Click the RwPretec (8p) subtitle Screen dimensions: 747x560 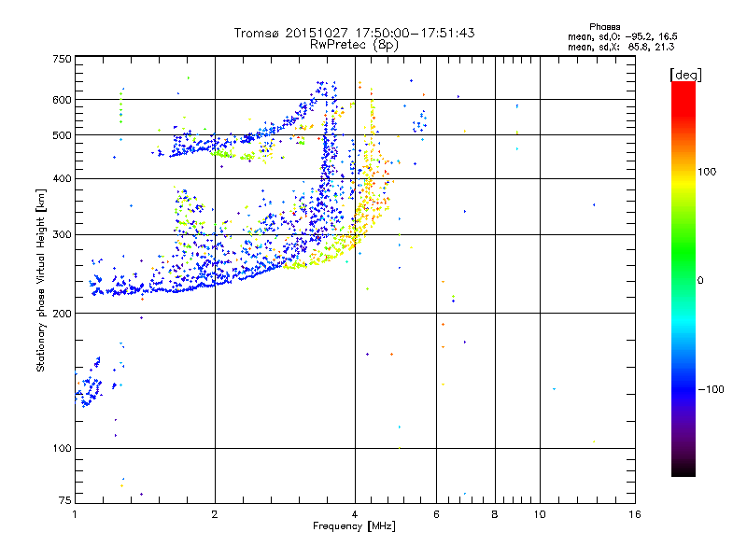click(x=354, y=45)
